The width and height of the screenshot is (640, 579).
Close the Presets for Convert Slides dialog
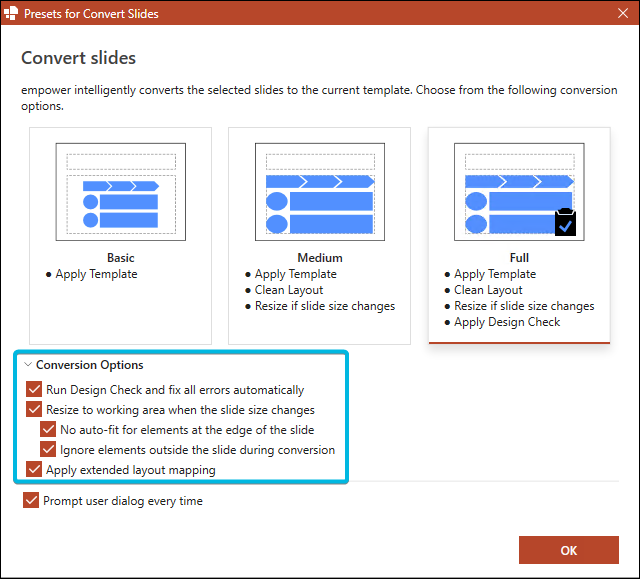tap(623, 13)
